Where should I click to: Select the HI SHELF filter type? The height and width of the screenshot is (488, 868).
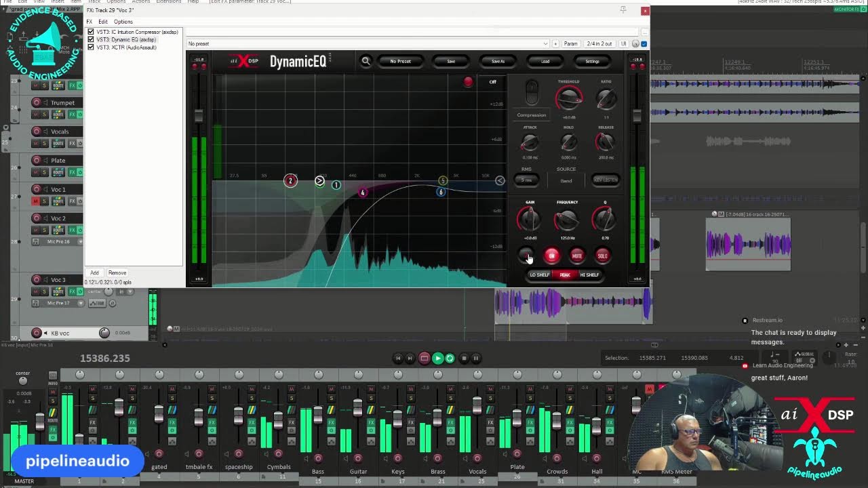click(x=589, y=274)
